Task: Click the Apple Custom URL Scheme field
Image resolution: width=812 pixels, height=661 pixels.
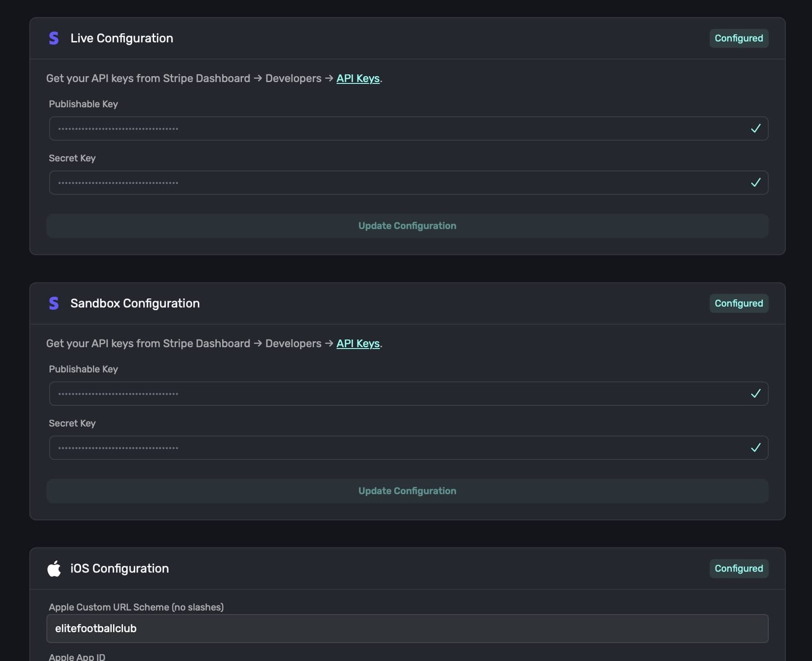Action: click(407, 629)
